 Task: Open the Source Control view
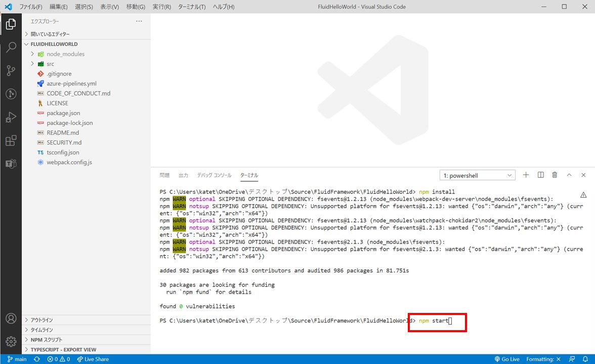tap(11, 71)
